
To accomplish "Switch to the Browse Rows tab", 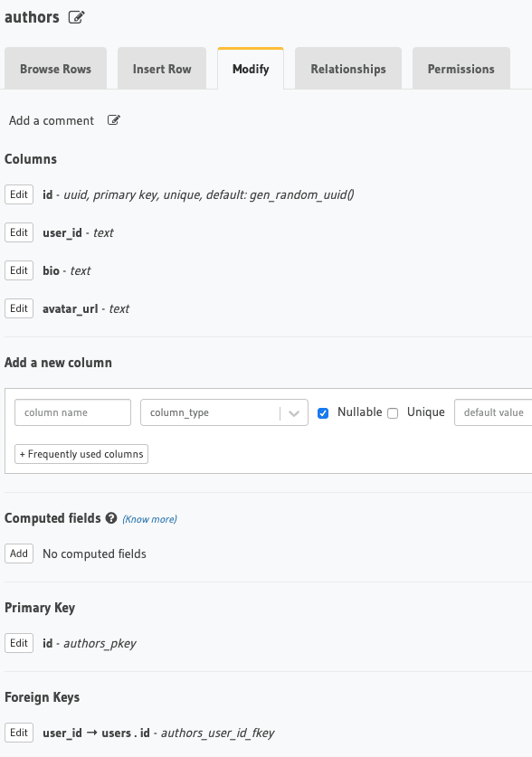I will [x=55, y=67].
